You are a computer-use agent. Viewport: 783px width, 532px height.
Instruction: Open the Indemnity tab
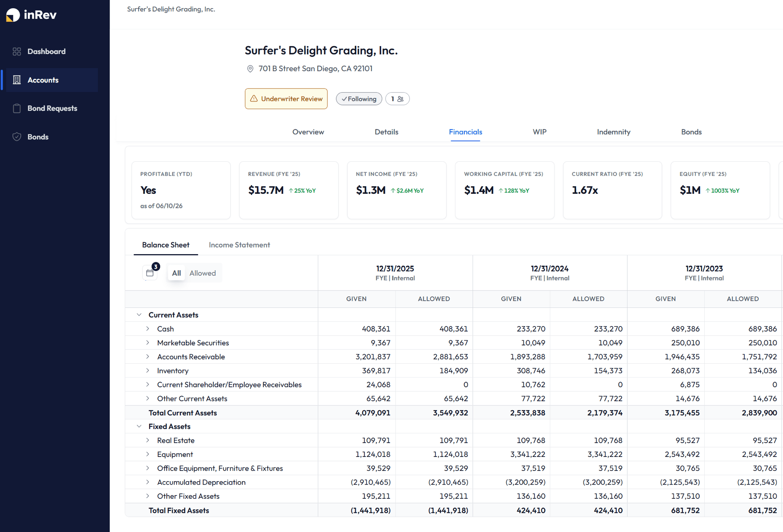pos(613,132)
